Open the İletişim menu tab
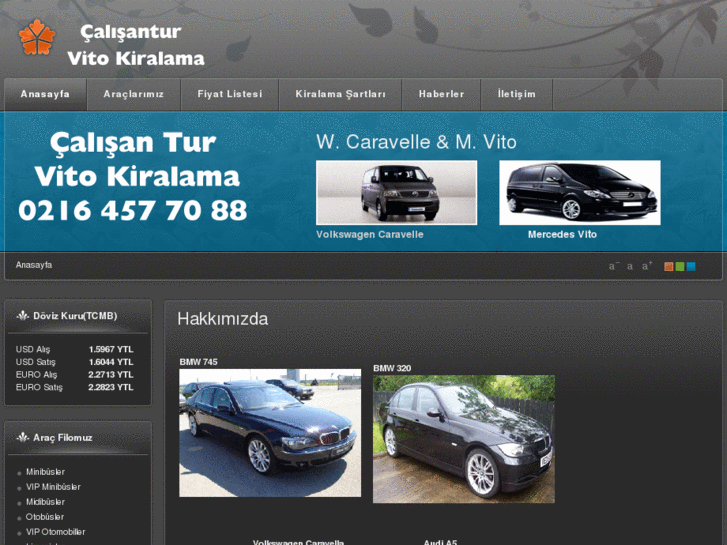727x545 pixels. pos(517,94)
